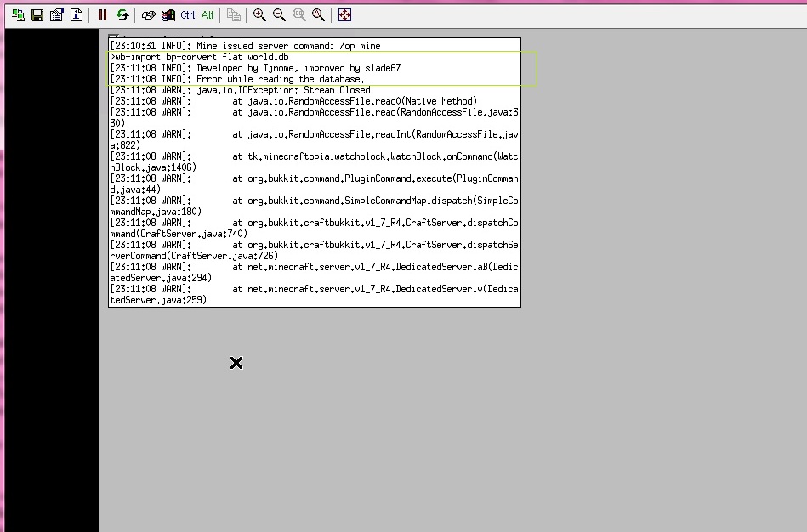
Task: Send Ctrl+Alt+Del with the keys icon
Action: [148, 15]
